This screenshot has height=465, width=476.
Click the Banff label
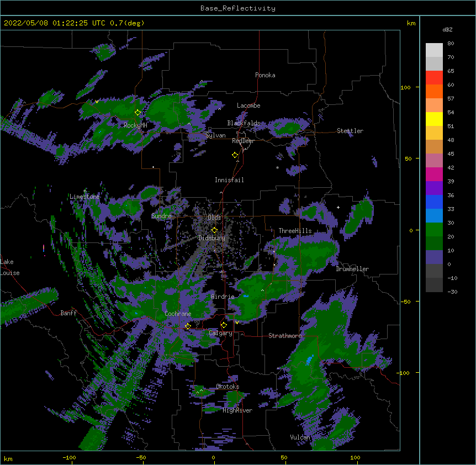(x=68, y=313)
